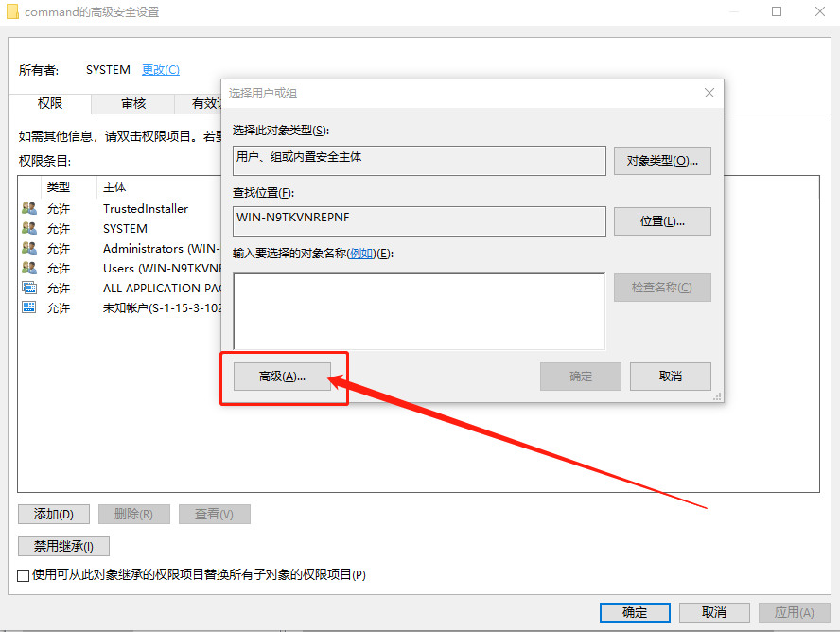Click 更改(C) to change the SYSTEM owner
This screenshot has height=632, width=840.
pyautogui.click(x=160, y=69)
